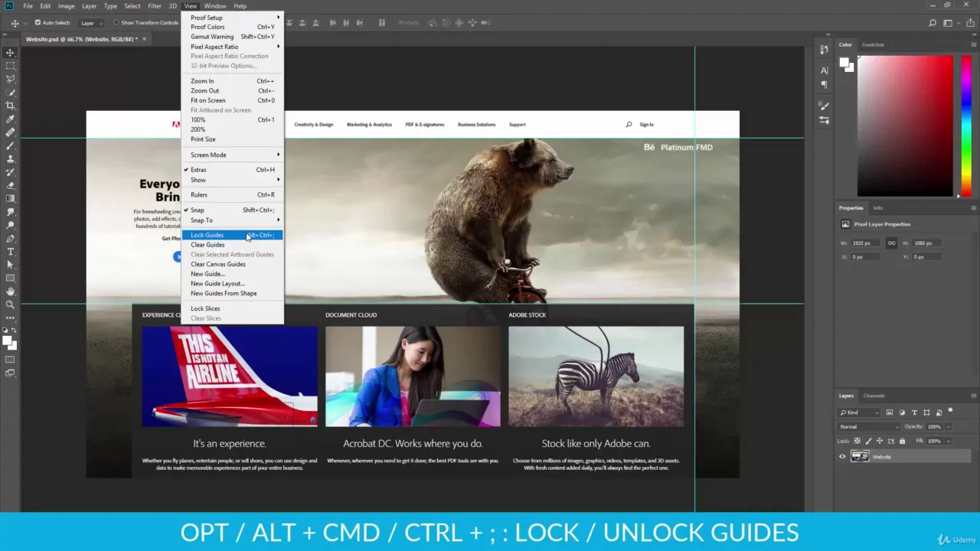Open the Auto-Select Layer dropdown
The width and height of the screenshot is (980, 551).
tap(91, 23)
